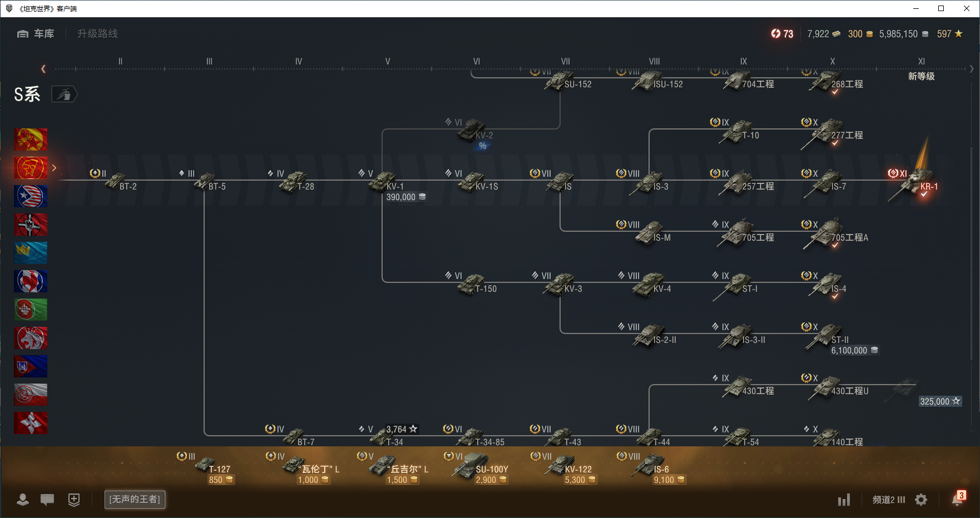The image size is (980, 518).
Task: Go to the 车库 garage tab
Action: (36, 34)
